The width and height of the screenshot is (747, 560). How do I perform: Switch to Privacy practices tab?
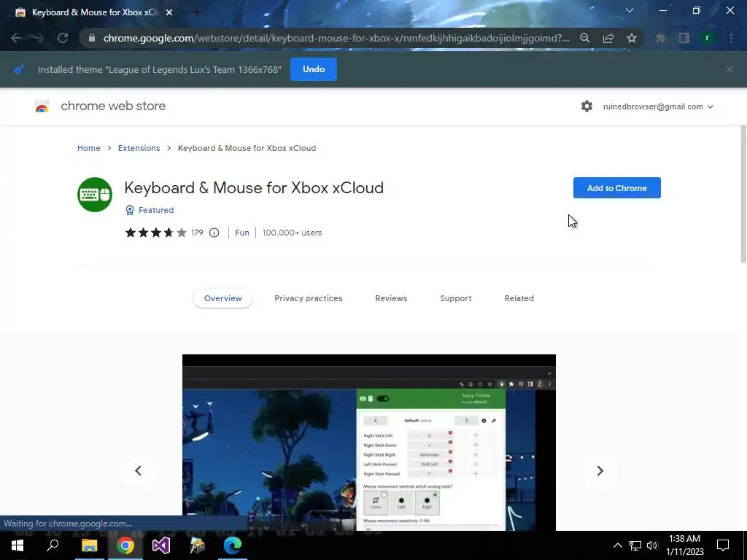(x=309, y=298)
